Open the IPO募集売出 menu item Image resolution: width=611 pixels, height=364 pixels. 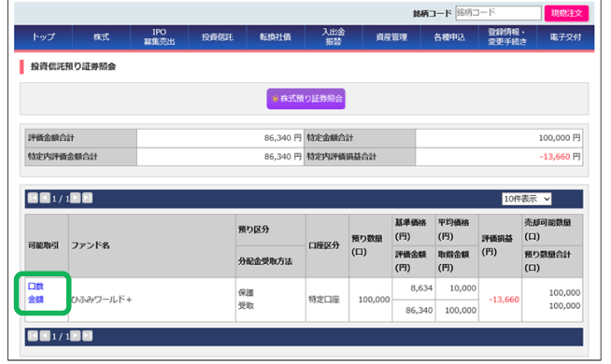[x=159, y=37]
